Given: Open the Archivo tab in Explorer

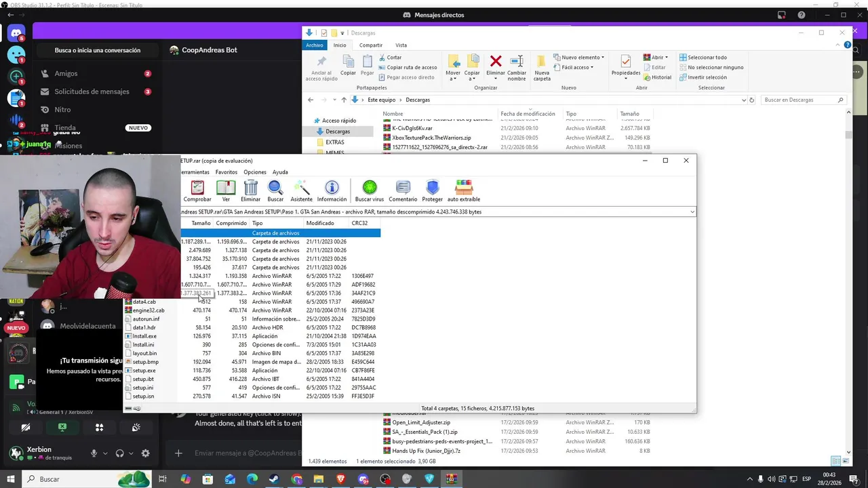Looking at the screenshot, I should (x=315, y=45).
